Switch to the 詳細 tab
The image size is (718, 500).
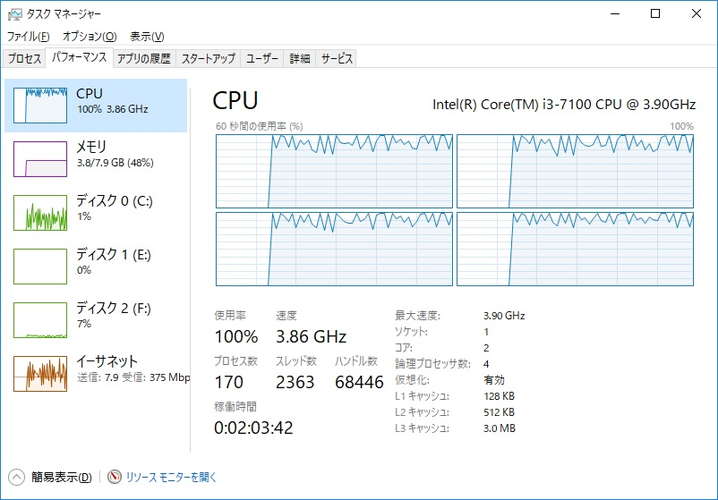[300, 59]
